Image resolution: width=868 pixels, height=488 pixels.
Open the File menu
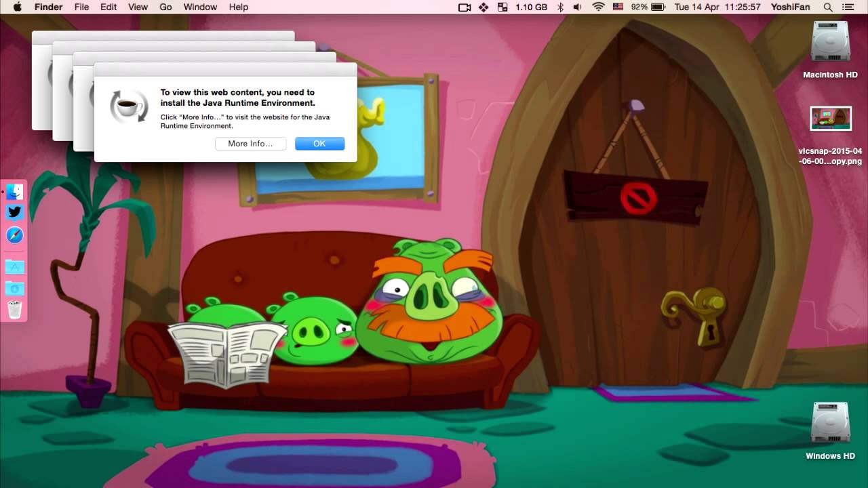(81, 7)
